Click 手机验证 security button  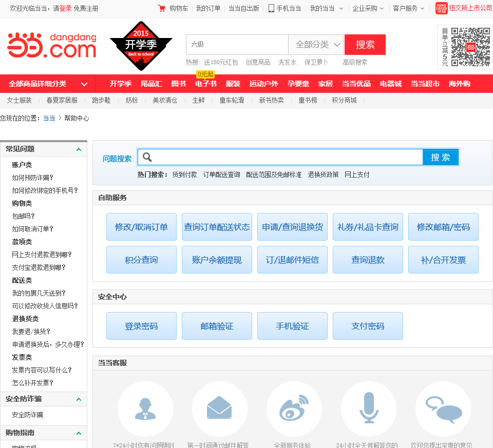click(292, 326)
